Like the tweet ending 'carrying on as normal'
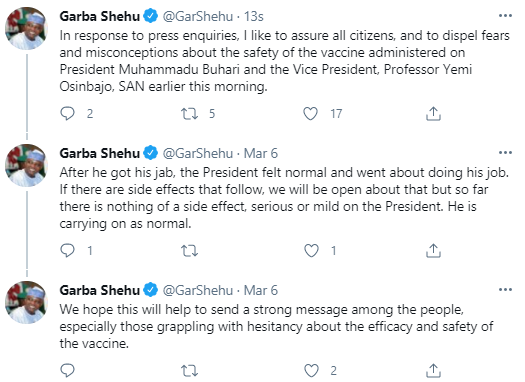This screenshot has height=382, width=525. [311, 251]
